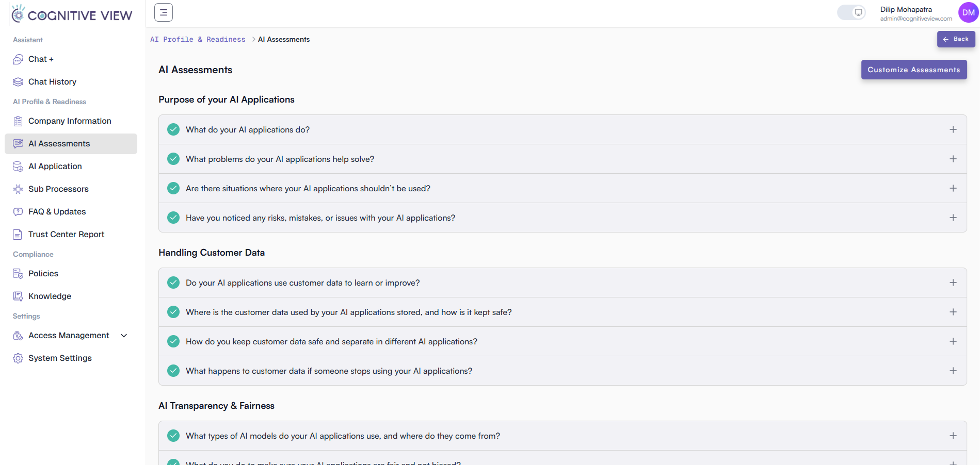Expand the customer data stored and kept safe question
The image size is (980, 465).
point(953,312)
